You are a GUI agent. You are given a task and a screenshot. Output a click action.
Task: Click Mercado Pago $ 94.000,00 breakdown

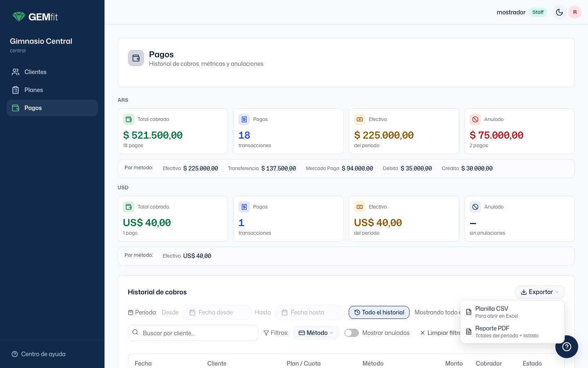coord(339,168)
